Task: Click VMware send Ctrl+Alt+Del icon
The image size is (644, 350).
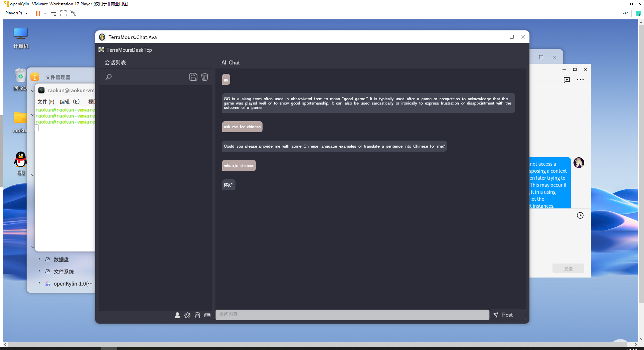Action: pos(53,13)
